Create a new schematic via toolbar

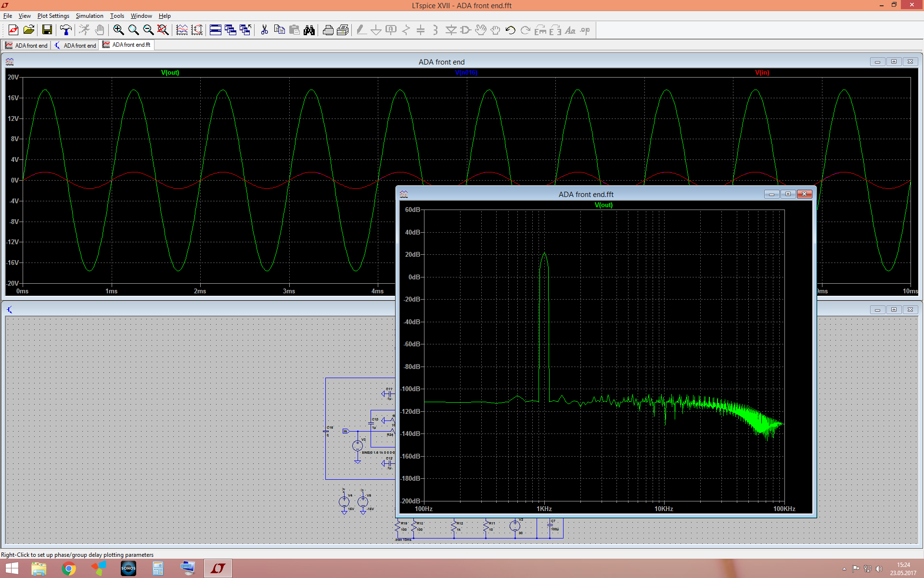[x=13, y=30]
